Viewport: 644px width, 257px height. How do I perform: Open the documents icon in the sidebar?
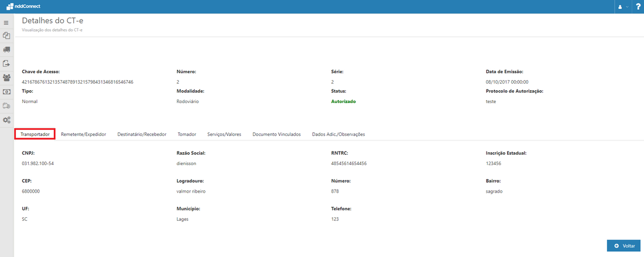click(6, 36)
